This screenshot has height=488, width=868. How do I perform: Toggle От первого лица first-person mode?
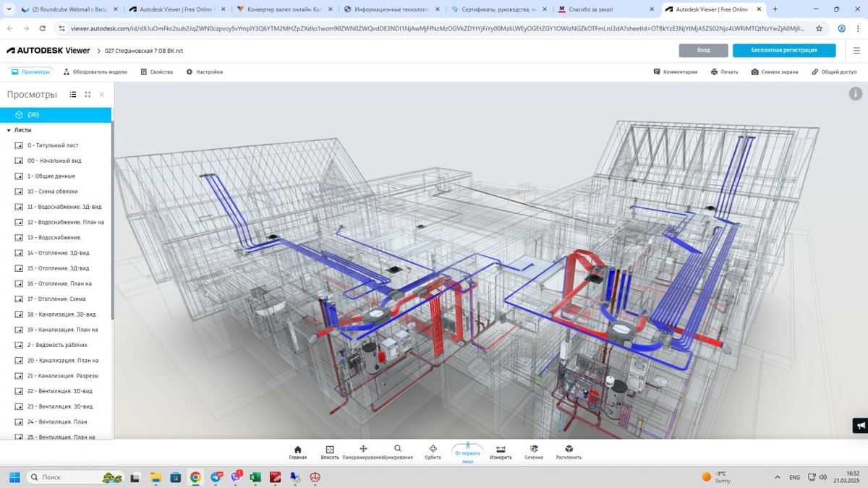click(x=467, y=453)
